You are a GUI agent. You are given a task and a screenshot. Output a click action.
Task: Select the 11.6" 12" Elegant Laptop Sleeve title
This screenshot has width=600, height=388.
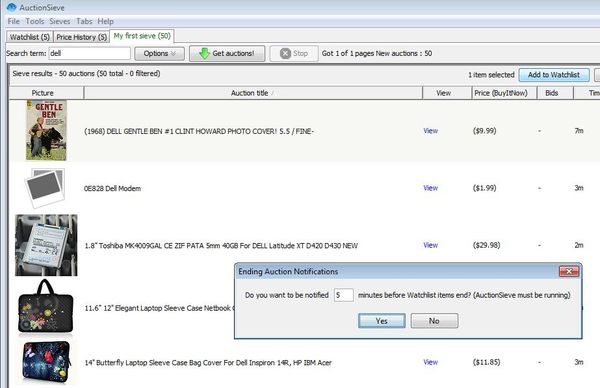(x=159, y=308)
